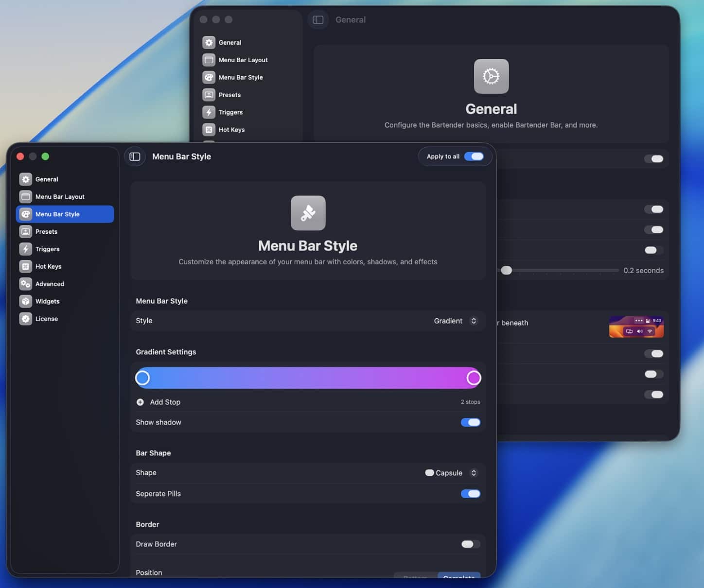Click menu bar preview thumbnail in General window
Screen dimensions: 704x588
tap(636, 327)
